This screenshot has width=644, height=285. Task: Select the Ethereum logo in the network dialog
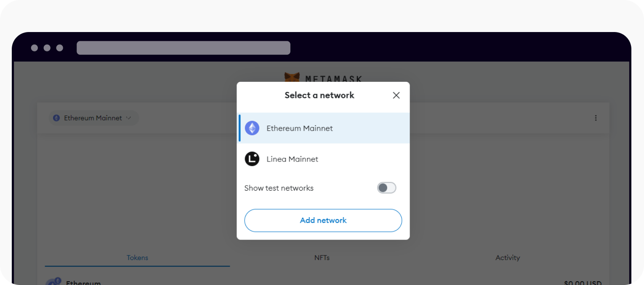(x=252, y=128)
